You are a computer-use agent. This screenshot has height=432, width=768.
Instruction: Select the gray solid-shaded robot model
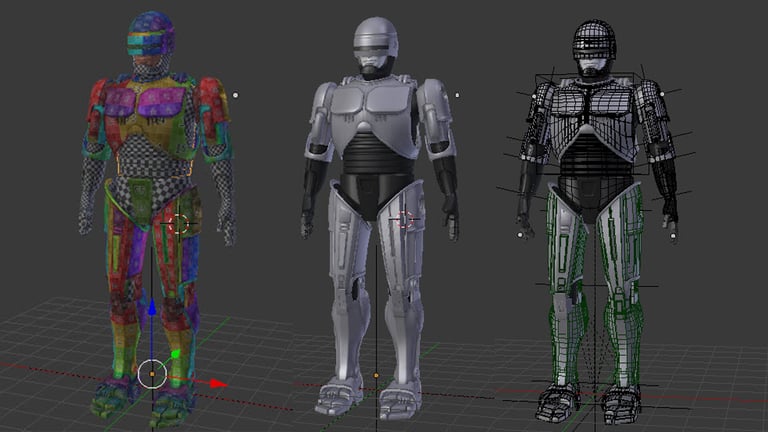[379, 218]
